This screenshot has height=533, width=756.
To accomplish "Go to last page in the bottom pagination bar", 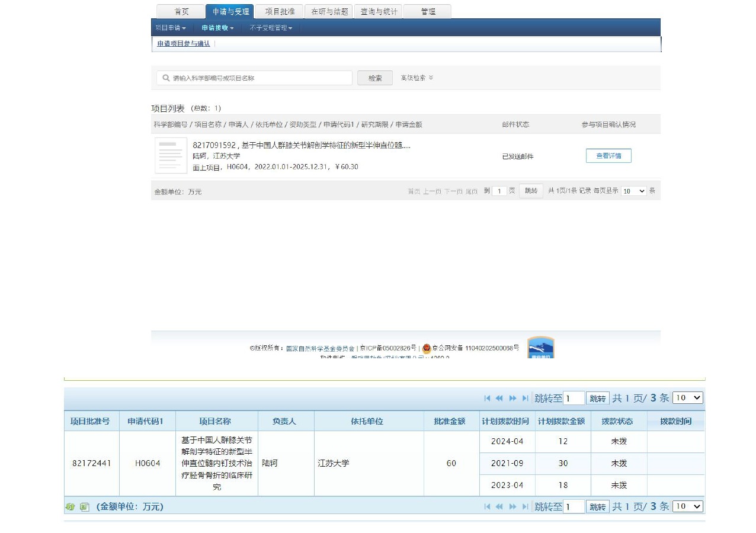I will pos(525,507).
